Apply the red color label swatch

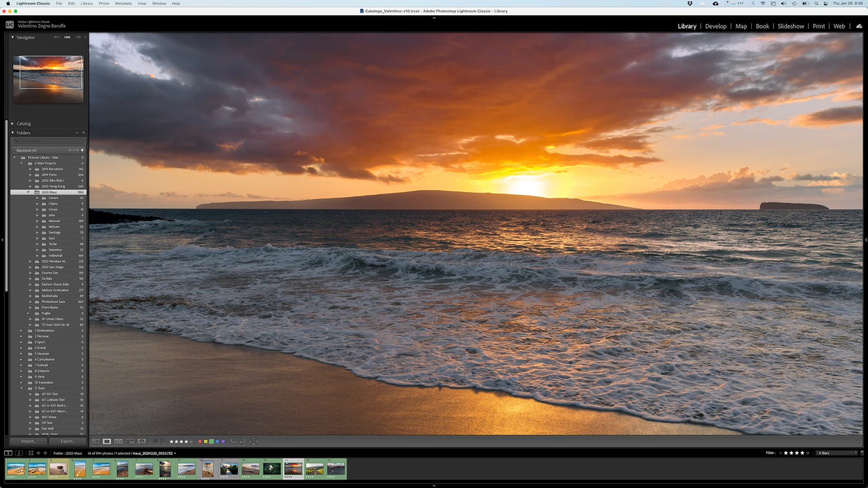(200, 441)
